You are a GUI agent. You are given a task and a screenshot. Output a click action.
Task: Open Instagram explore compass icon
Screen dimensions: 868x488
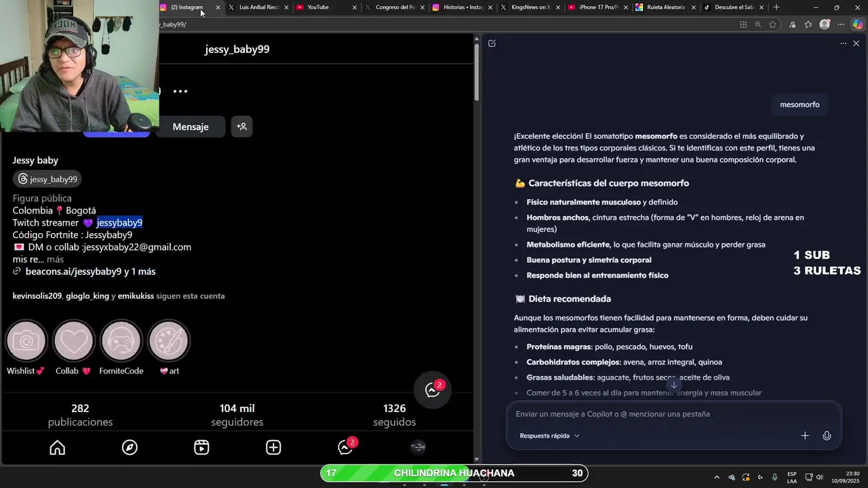(x=130, y=447)
